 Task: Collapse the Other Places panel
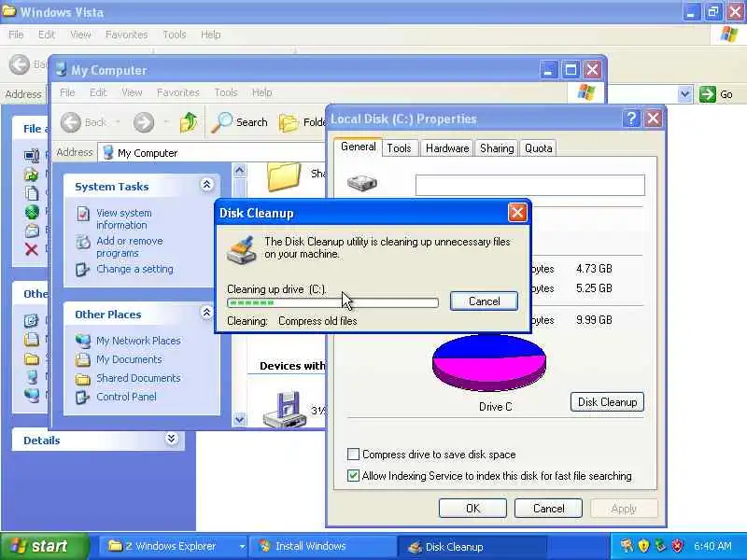[x=206, y=313]
